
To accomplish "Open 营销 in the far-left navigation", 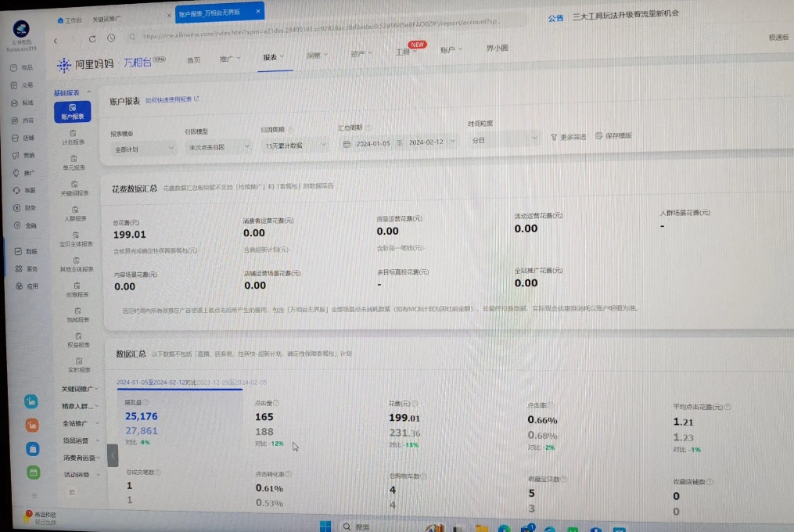I will (23, 155).
